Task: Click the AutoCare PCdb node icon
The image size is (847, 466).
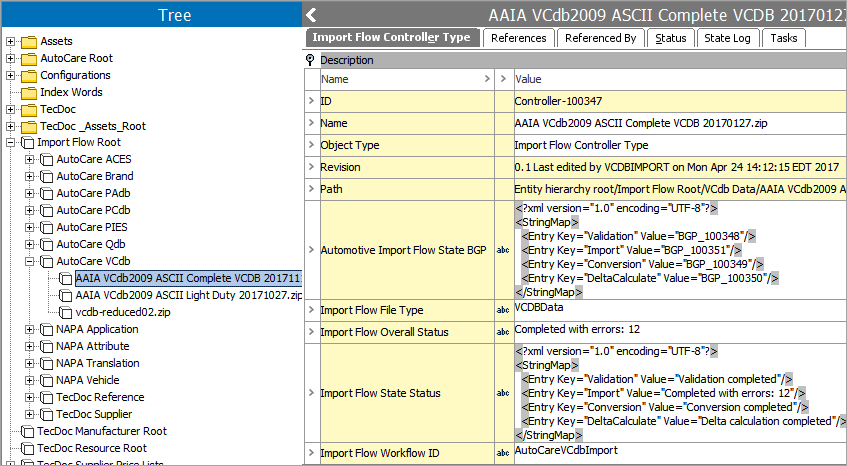Action: 47,211
